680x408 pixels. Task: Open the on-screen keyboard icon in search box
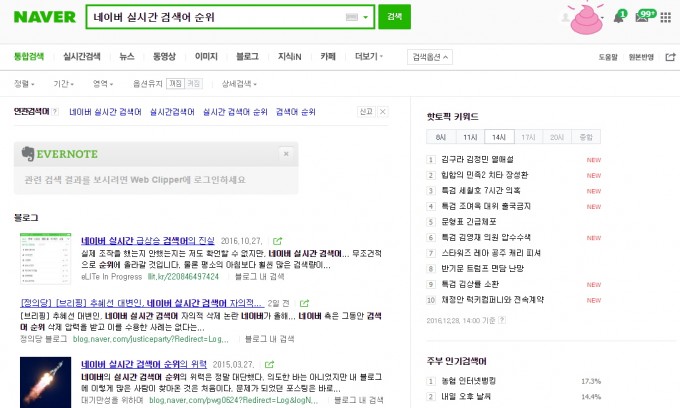[x=352, y=17]
